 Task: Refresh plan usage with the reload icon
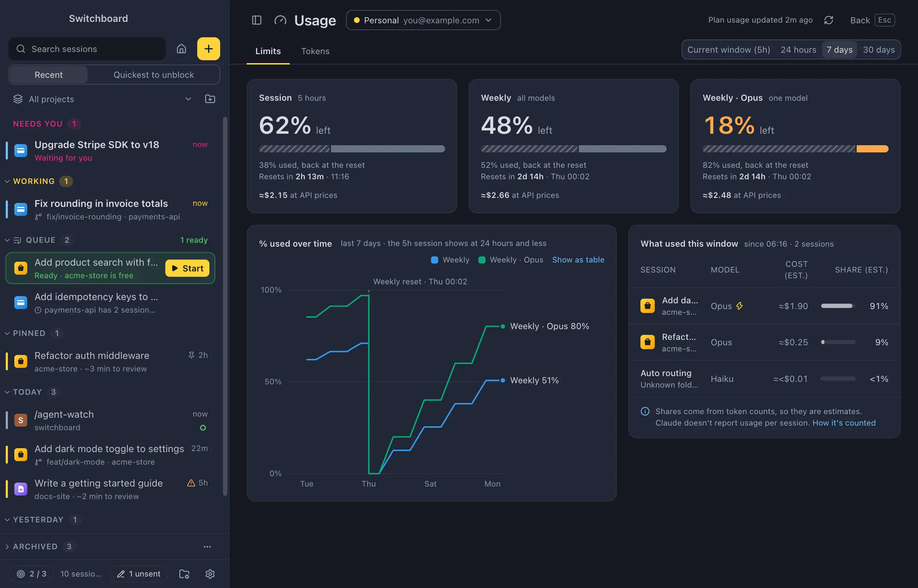tap(828, 20)
